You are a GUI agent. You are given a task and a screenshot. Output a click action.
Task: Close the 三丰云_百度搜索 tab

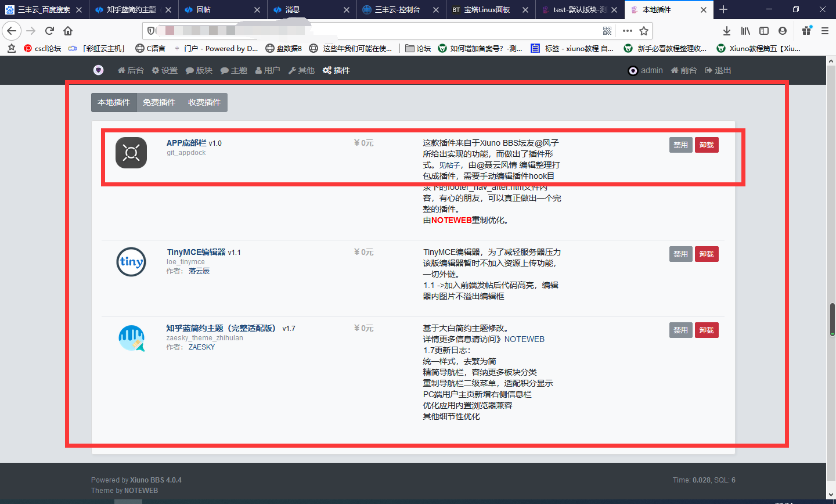[79, 10]
